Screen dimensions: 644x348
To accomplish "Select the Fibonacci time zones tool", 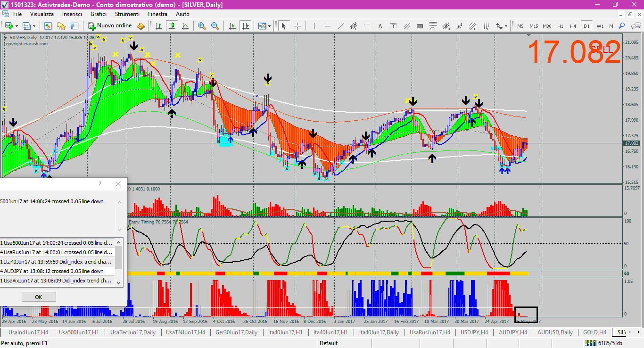I will pos(486,26).
